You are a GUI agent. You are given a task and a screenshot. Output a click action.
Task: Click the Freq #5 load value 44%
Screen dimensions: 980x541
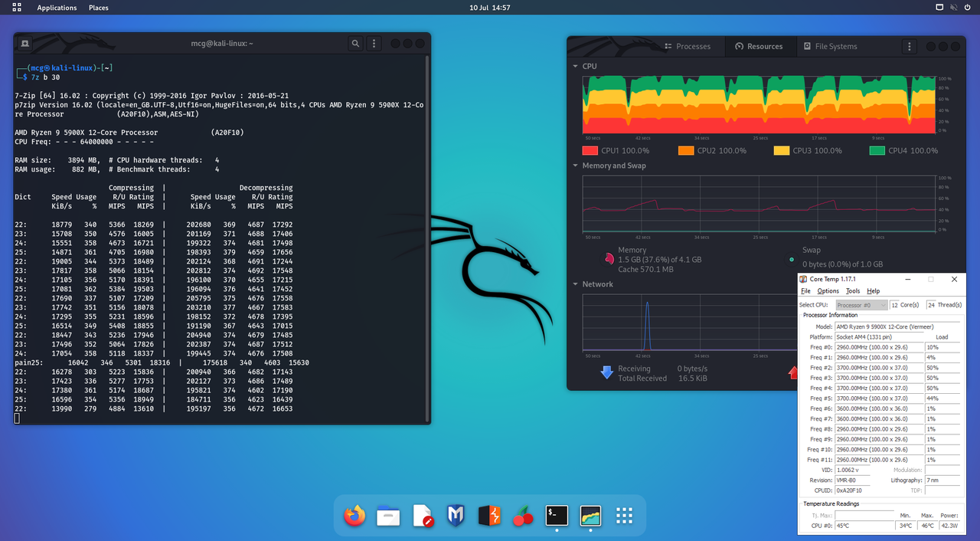[942, 398]
